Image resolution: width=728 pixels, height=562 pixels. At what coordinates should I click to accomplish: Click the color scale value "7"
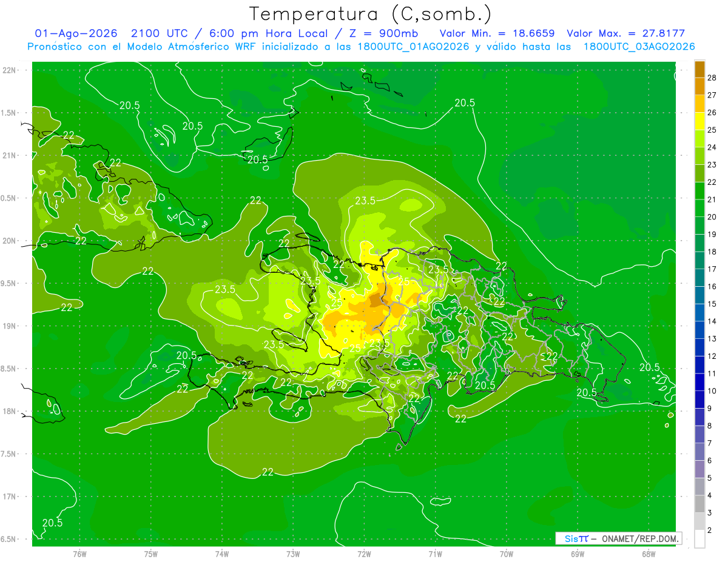pos(710,444)
